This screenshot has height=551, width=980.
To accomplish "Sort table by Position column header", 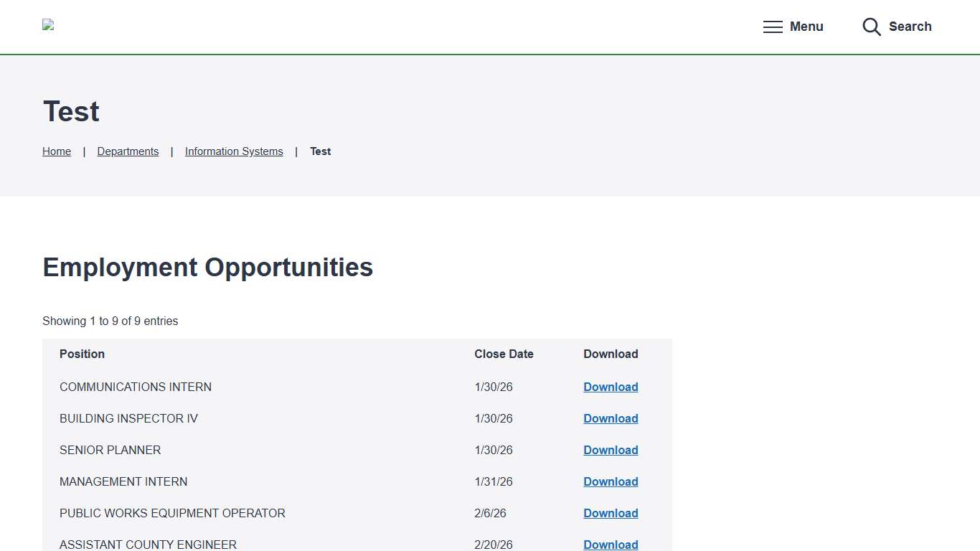I will click(82, 354).
